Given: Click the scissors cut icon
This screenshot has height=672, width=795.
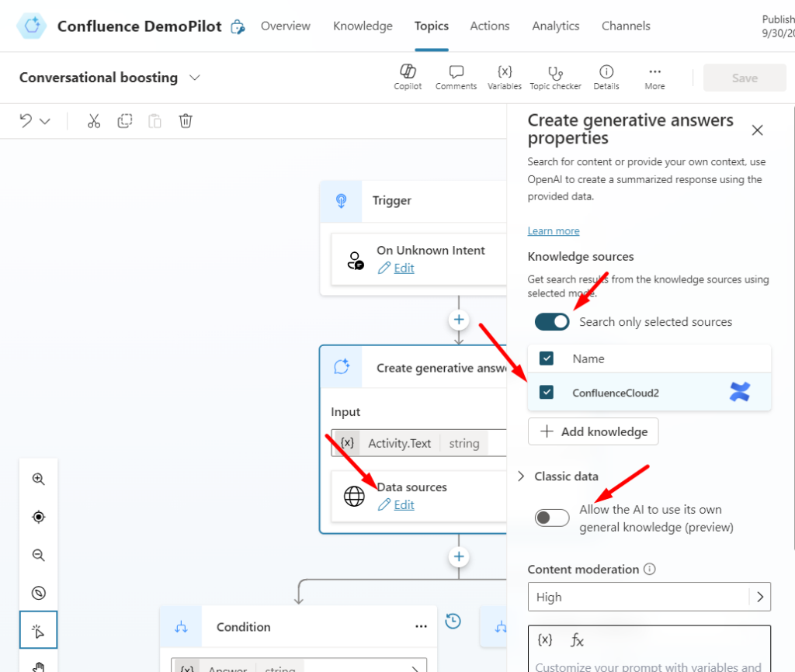Looking at the screenshot, I should point(94,121).
